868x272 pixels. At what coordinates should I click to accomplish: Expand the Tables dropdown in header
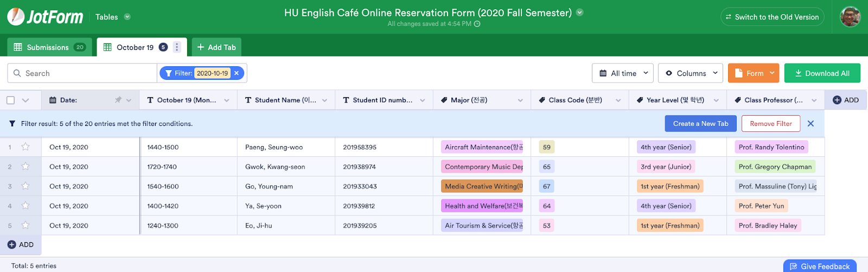pyautogui.click(x=127, y=17)
